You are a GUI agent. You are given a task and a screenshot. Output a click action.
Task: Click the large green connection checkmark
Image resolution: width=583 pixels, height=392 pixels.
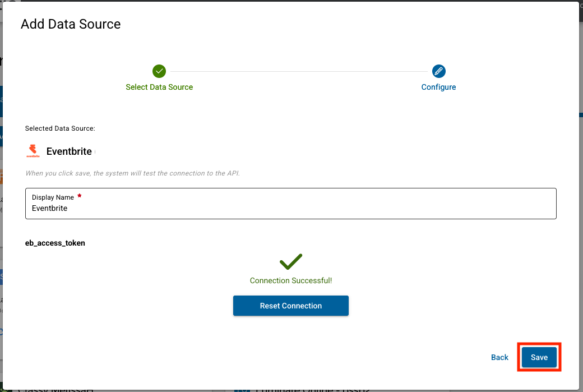[x=291, y=261]
